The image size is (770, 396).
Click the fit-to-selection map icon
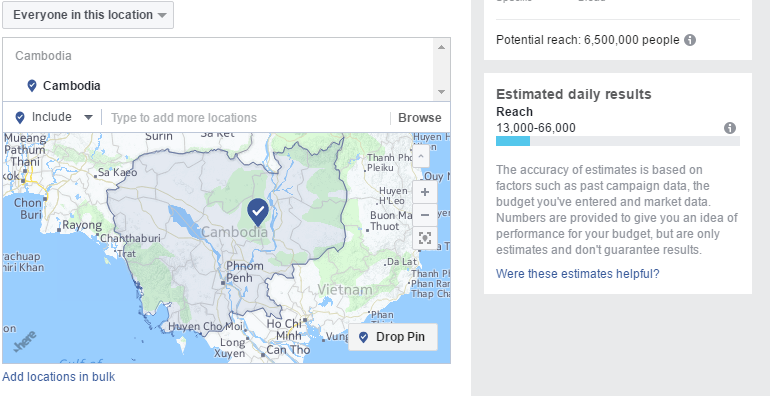pos(425,238)
